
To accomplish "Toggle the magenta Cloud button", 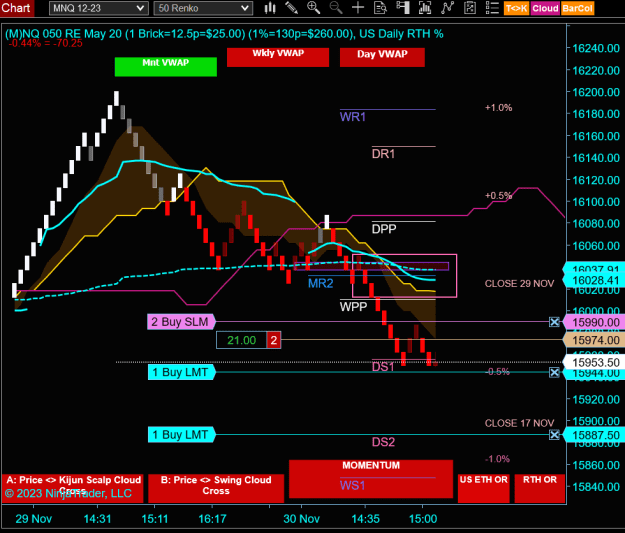I will click(545, 8).
